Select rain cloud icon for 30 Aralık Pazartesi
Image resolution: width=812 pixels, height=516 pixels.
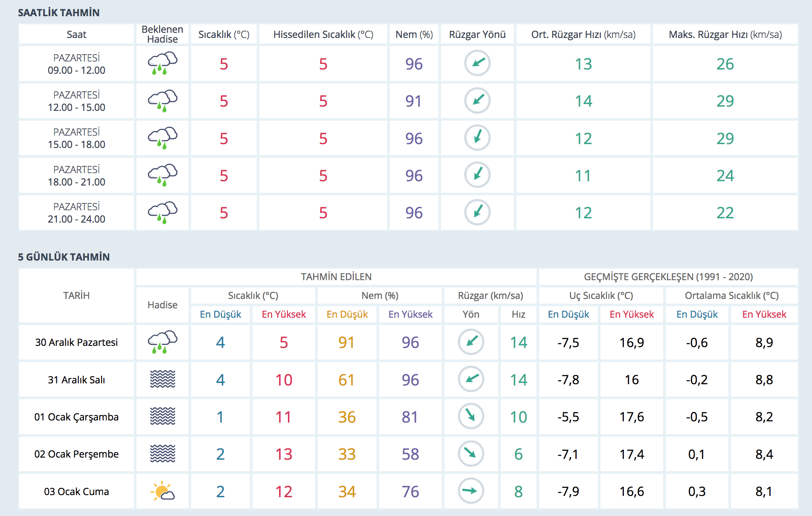162,342
